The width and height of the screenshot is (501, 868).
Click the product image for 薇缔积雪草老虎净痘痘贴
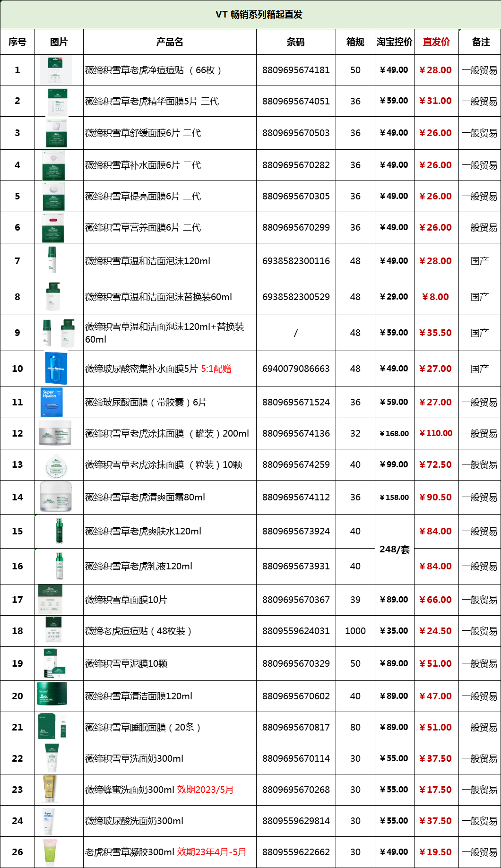(56, 70)
